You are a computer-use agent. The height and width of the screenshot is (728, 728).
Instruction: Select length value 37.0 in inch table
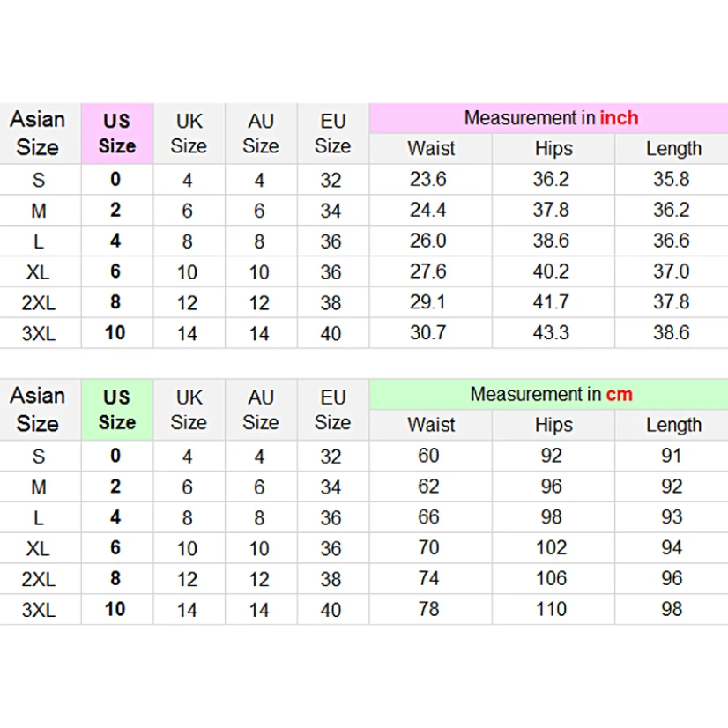point(672,271)
